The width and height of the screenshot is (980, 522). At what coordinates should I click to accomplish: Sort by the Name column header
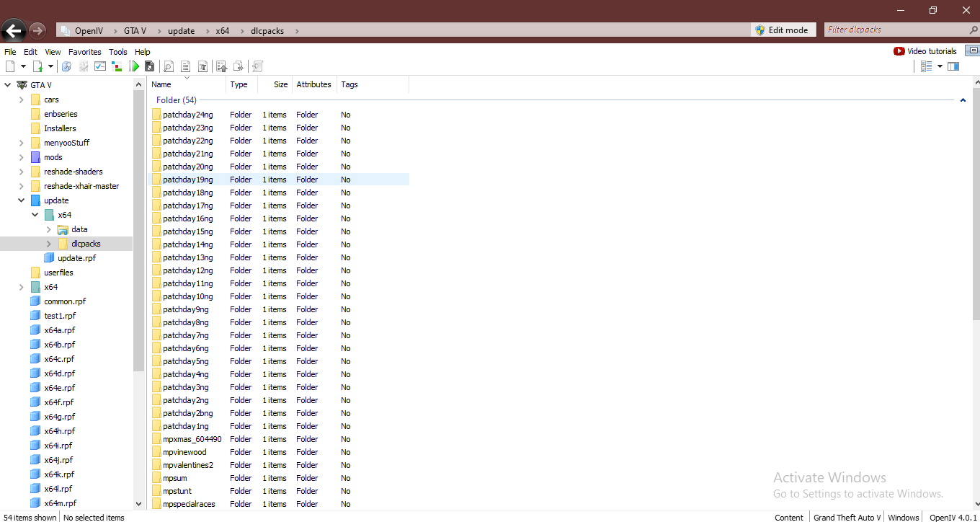[x=186, y=84]
